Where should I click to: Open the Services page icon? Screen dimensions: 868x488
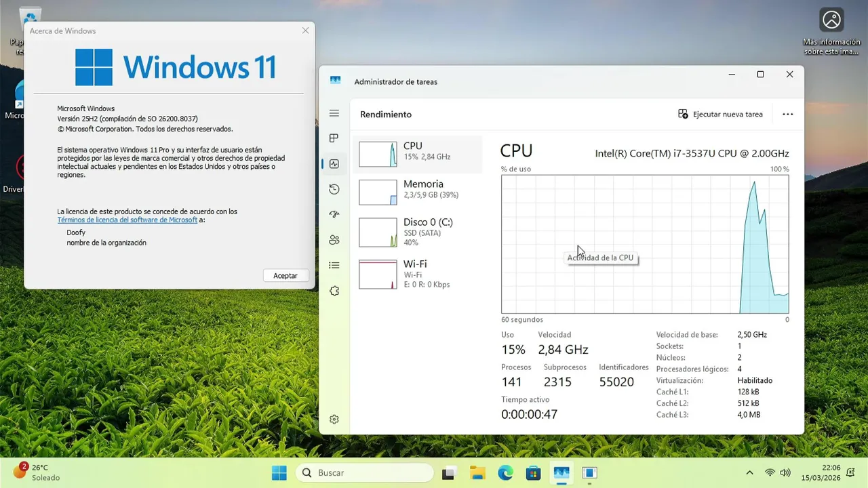pos(334,291)
